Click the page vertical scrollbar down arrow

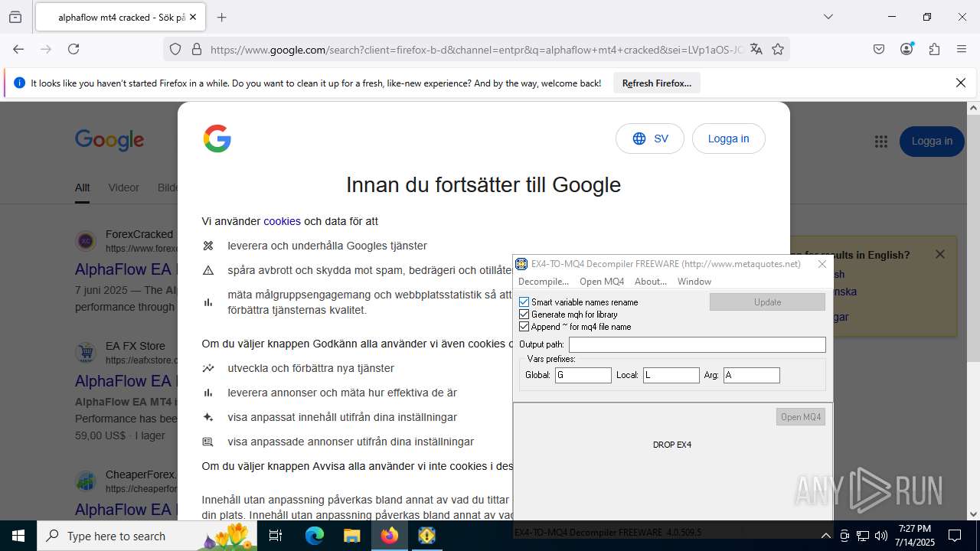[974, 514]
